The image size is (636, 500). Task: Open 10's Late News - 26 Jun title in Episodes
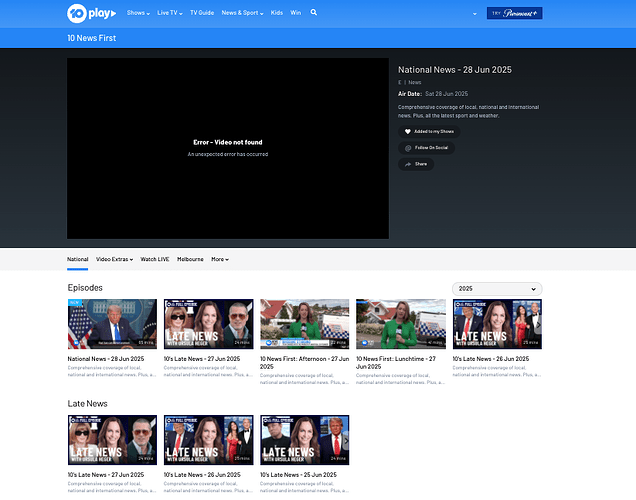491,359
